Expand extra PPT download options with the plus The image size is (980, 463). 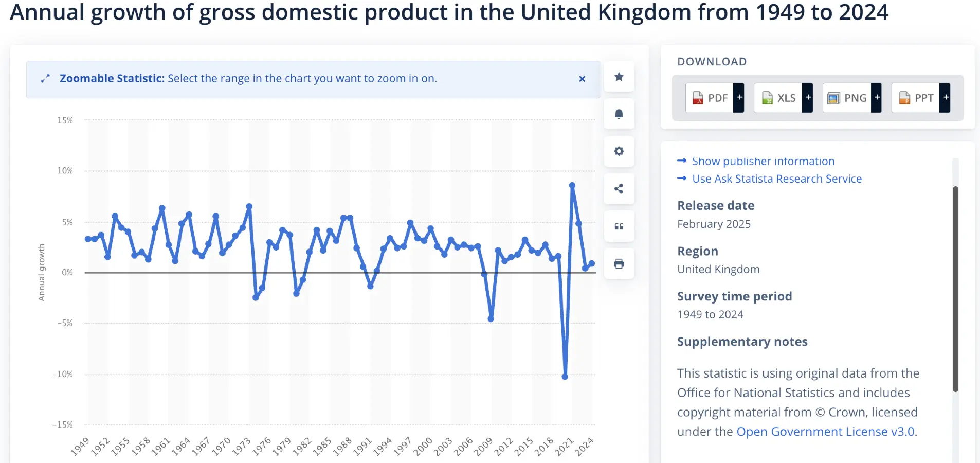(946, 98)
